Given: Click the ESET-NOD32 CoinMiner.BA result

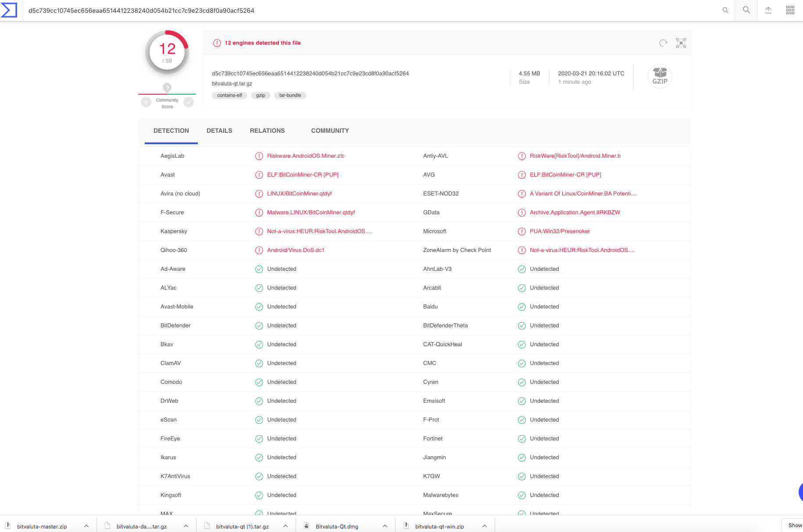Looking at the screenshot, I should point(583,194).
